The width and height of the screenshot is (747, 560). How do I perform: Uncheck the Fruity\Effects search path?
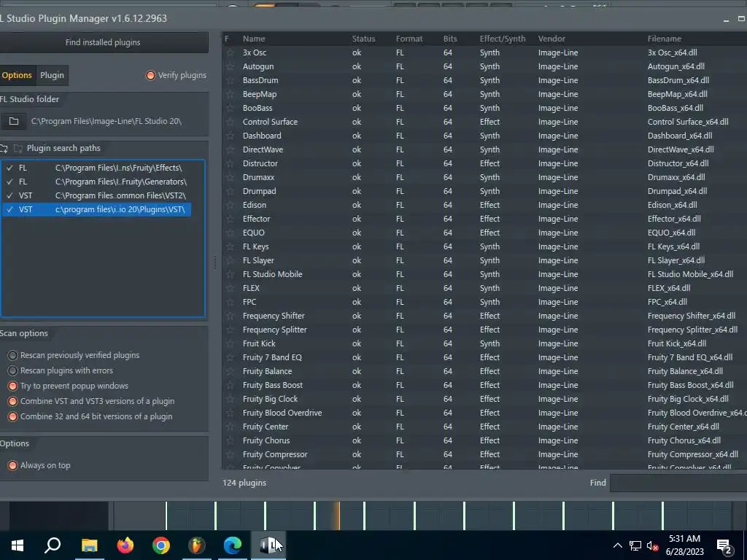pos(10,168)
